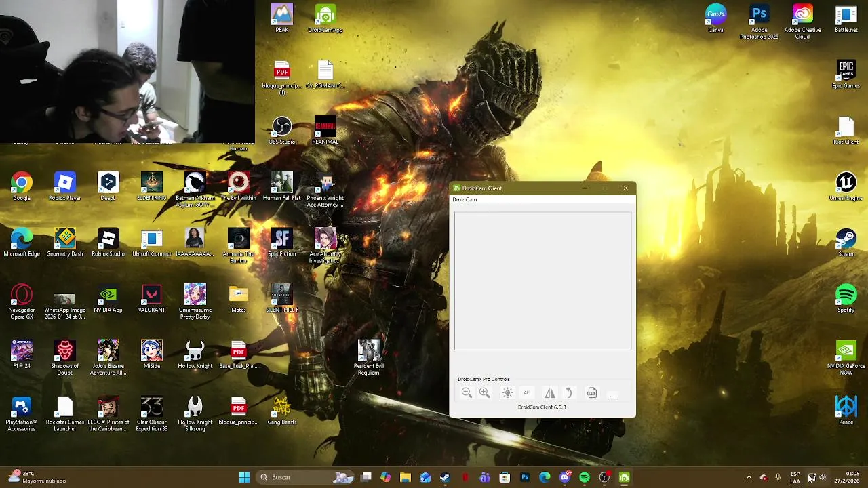Click the zoom in magnifier in DroidCam
868x488 pixels.
(484, 393)
